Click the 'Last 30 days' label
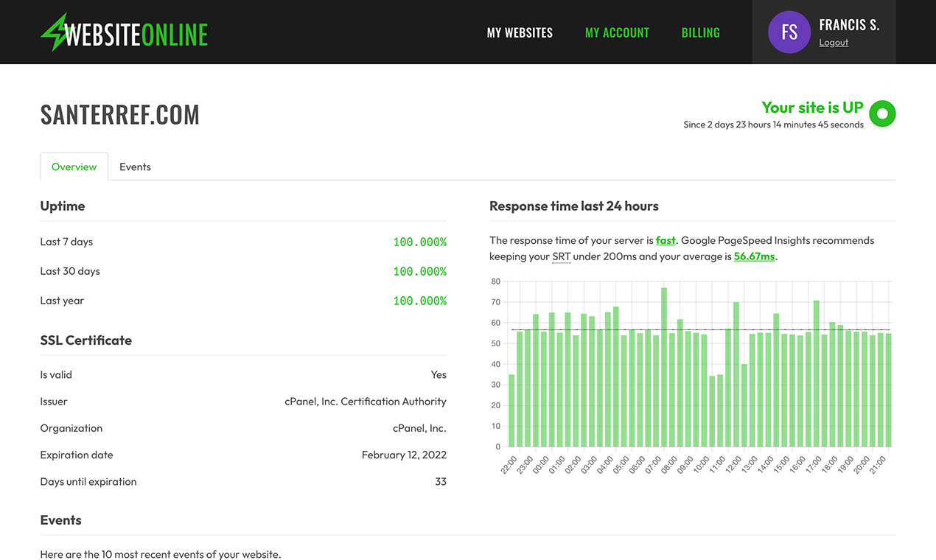This screenshot has width=936, height=560. (70, 271)
